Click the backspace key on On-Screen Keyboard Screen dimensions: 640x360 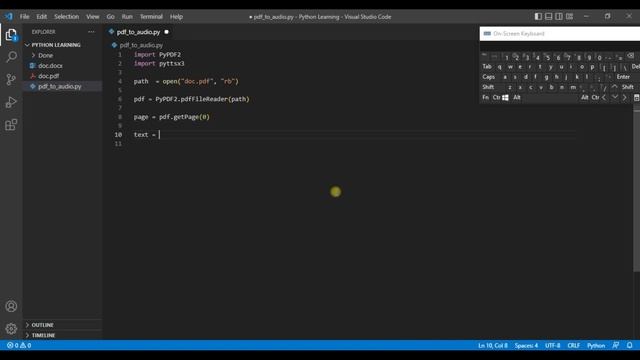pyautogui.click(x=631, y=56)
